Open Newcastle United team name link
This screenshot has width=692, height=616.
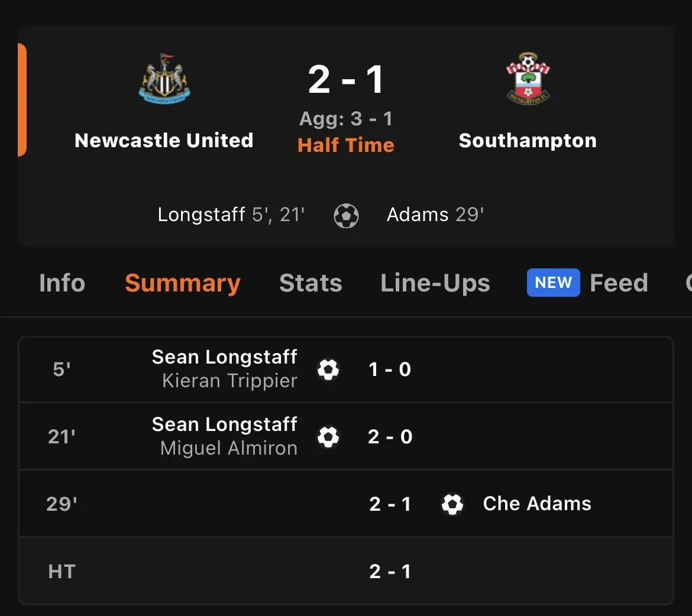pos(164,141)
